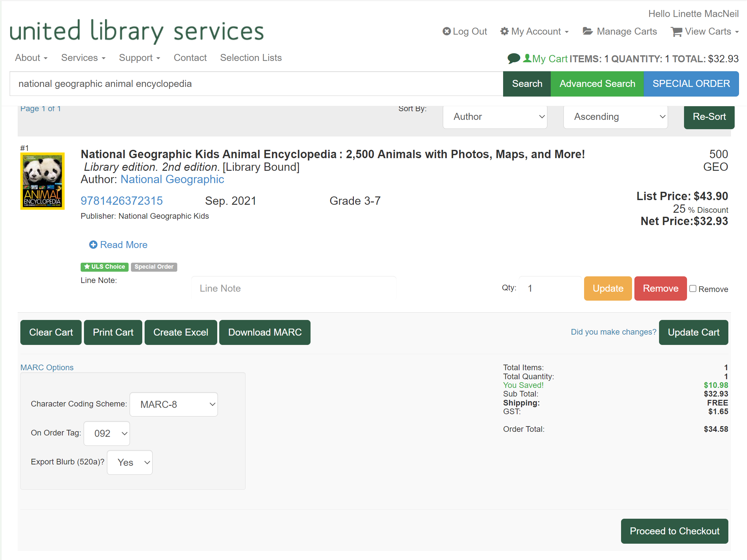Click the View Carts shopping cart icon

click(676, 32)
